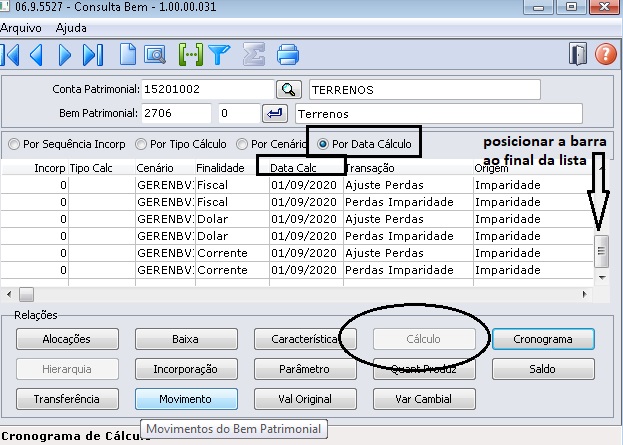Viewport: 623px width, 445px height.
Task: Click the grid's scroll down arrow
Action: tap(602, 277)
